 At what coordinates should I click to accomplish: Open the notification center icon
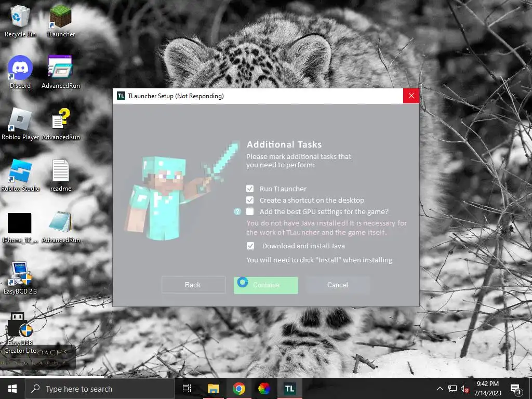tap(516, 389)
